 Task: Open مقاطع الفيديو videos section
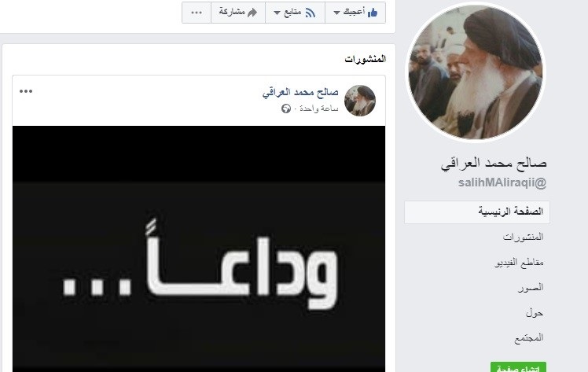point(519,262)
